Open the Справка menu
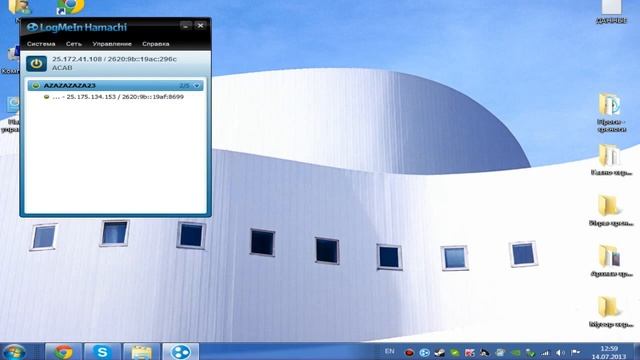This screenshot has height=360, width=640. click(x=156, y=44)
